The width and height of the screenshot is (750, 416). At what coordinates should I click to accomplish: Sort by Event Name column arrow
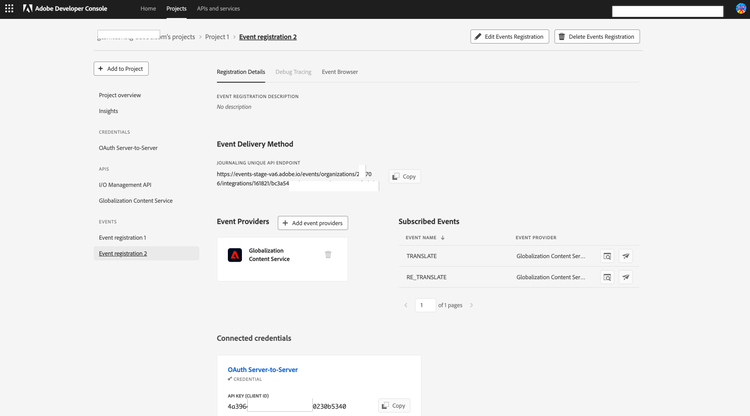tap(443, 238)
